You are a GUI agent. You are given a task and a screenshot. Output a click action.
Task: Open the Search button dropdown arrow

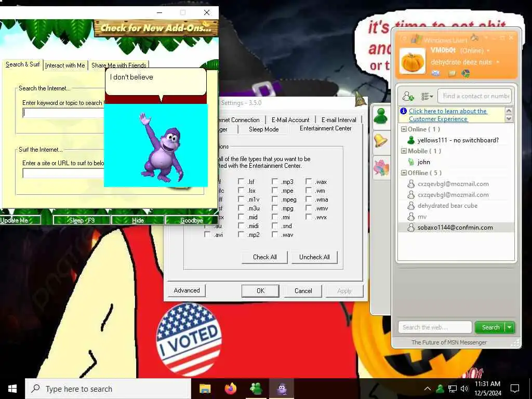(510, 327)
